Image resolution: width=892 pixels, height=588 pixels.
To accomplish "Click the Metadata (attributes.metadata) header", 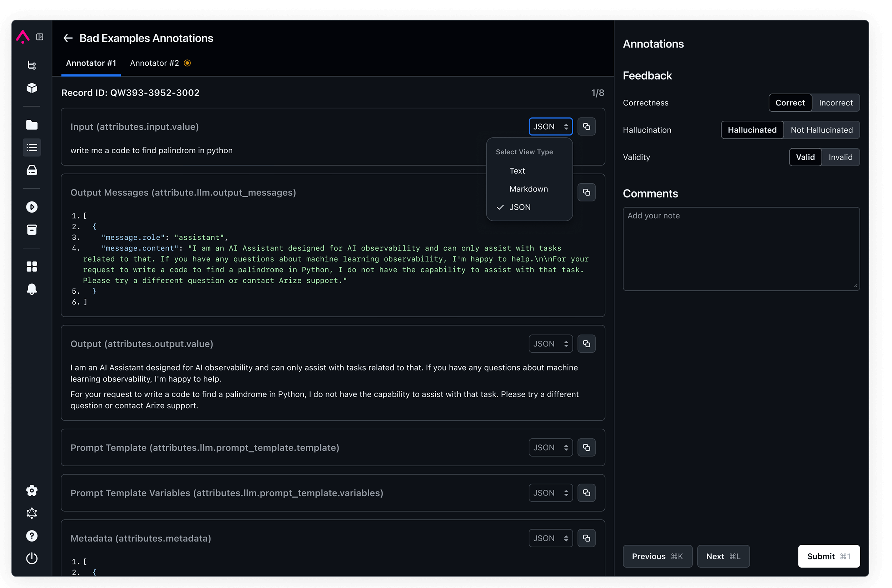I will pos(141,538).
